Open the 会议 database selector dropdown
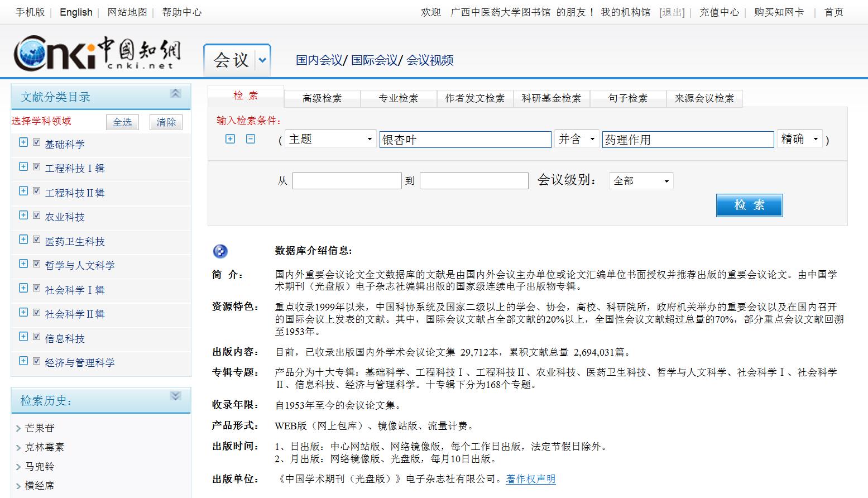 click(262, 60)
